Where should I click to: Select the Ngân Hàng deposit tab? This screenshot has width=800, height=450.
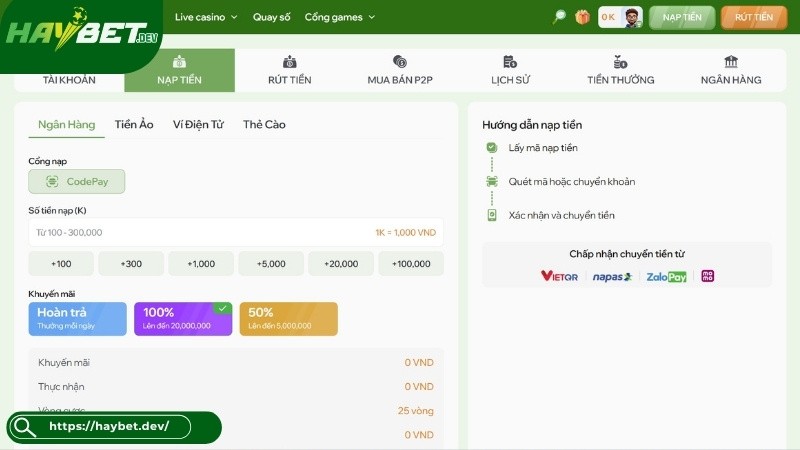(x=66, y=124)
